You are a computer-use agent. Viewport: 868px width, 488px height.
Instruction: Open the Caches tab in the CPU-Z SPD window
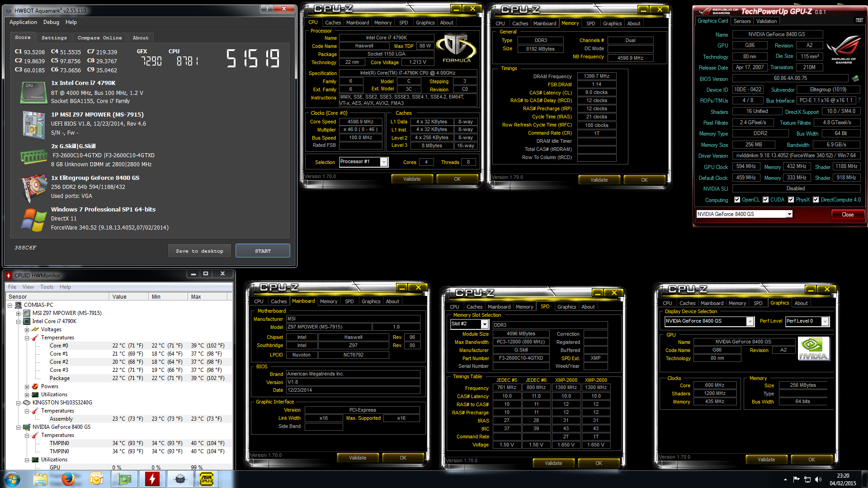[475, 307]
